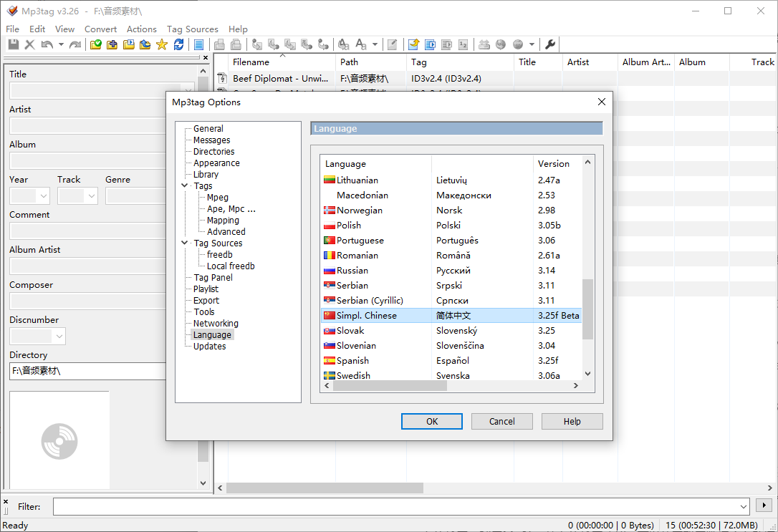The width and height of the screenshot is (778, 532).
Task: Click the Refresh blue arrows icon
Action: pos(178,44)
